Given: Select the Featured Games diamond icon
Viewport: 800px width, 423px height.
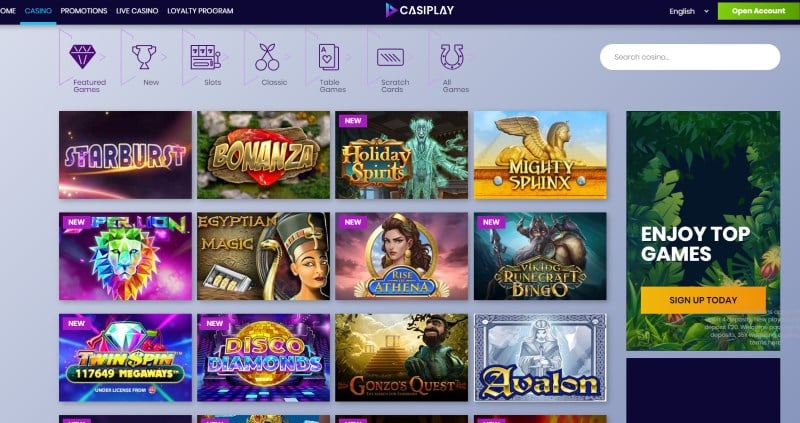Looking at the screenshot, I should pos(83,57).
